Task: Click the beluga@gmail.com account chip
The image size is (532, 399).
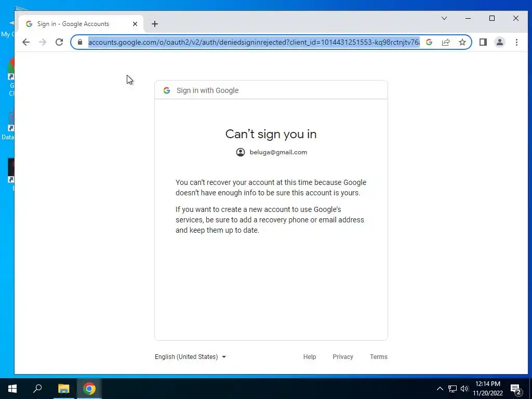Action: coord(271,152)
